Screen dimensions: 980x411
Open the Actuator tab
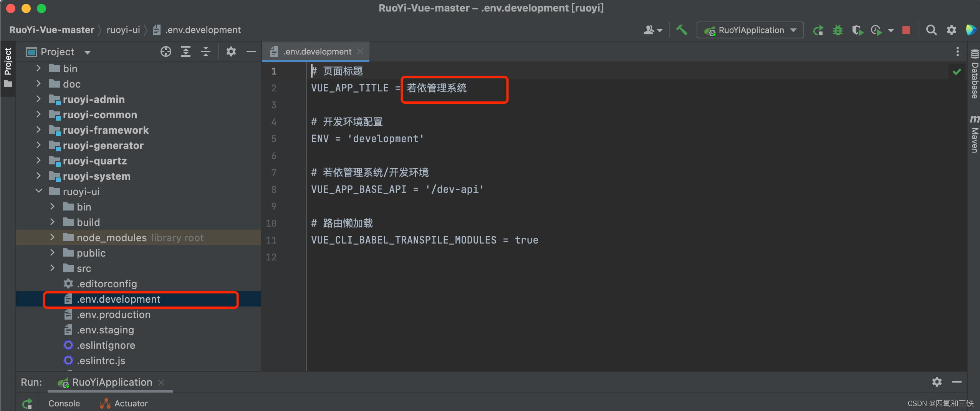click(x=124, y=404)
